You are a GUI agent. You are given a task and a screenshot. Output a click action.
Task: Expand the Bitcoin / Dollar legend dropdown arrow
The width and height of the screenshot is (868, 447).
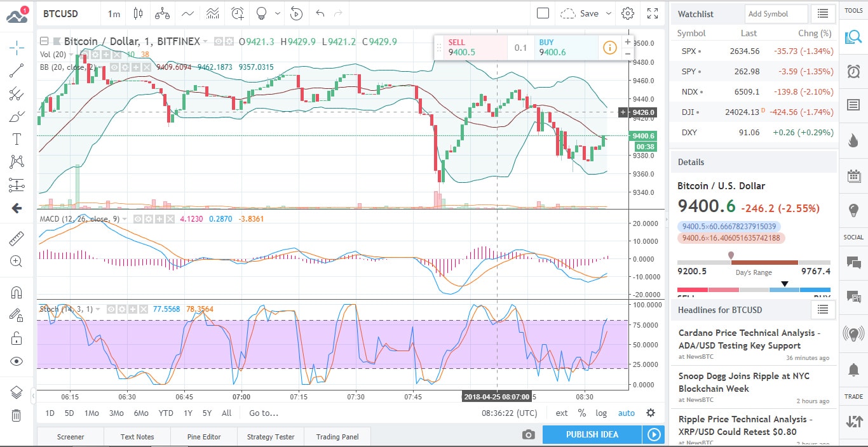pos(205,41)
